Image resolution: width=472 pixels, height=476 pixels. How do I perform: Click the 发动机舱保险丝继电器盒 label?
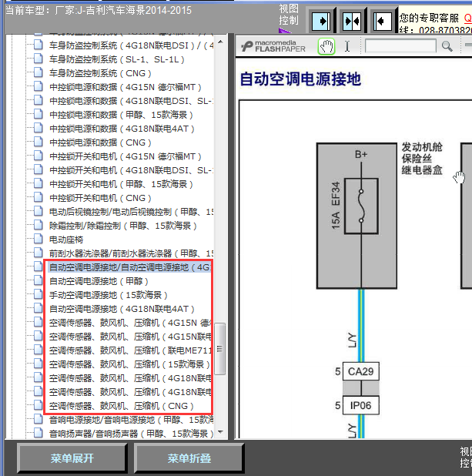point(422,159)
